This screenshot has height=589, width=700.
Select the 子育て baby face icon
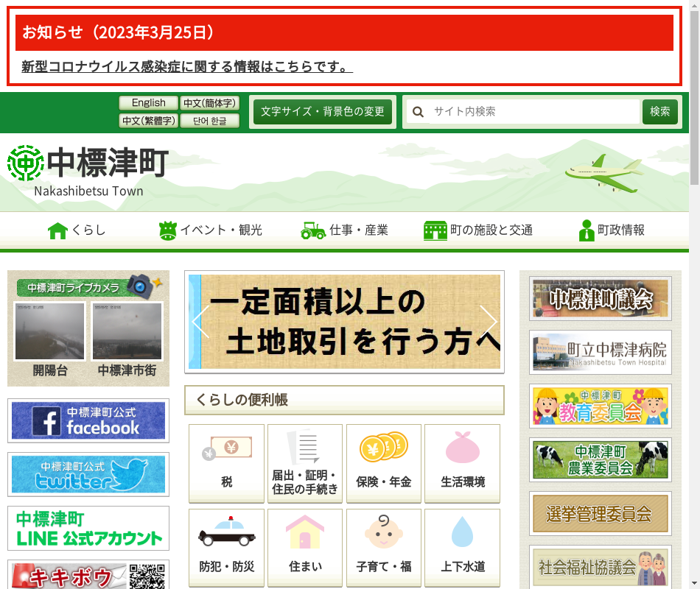(x=383, y=532)
